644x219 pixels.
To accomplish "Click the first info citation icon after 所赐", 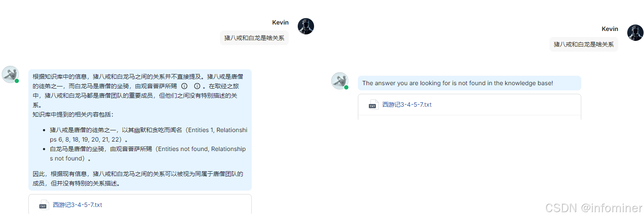I will pos(185,86).
